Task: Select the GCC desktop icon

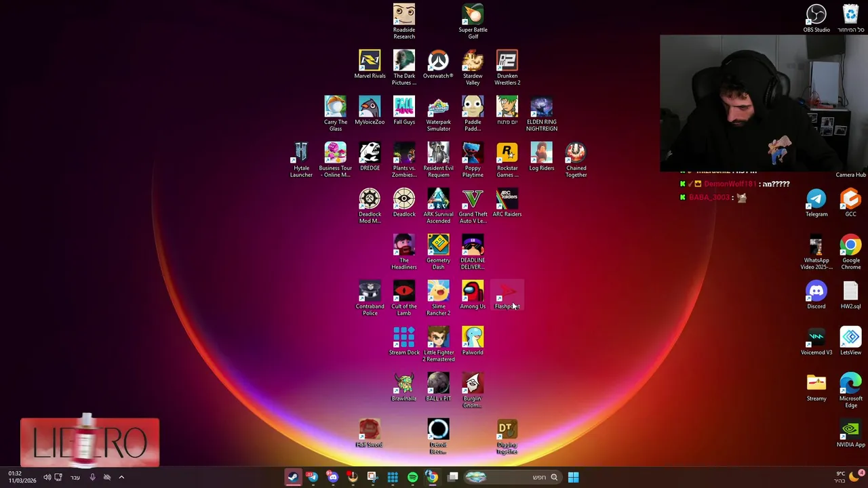Action: tap(850, 203)
